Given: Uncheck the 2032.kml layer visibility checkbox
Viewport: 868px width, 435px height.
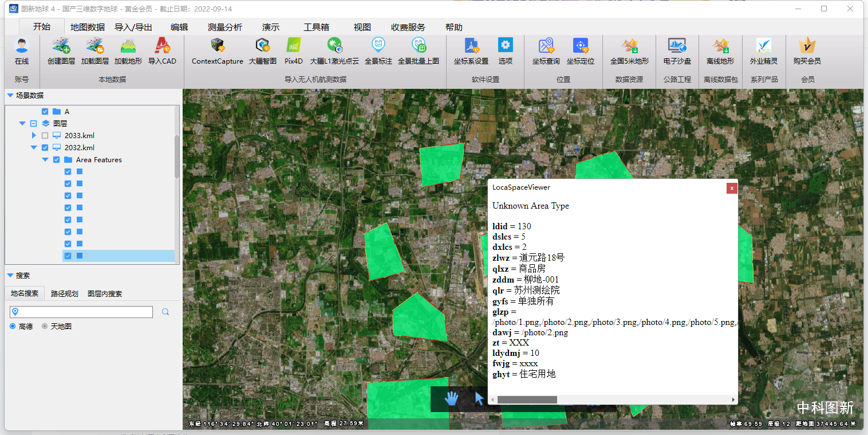Looking at the screenshot, I should (45, 147).
